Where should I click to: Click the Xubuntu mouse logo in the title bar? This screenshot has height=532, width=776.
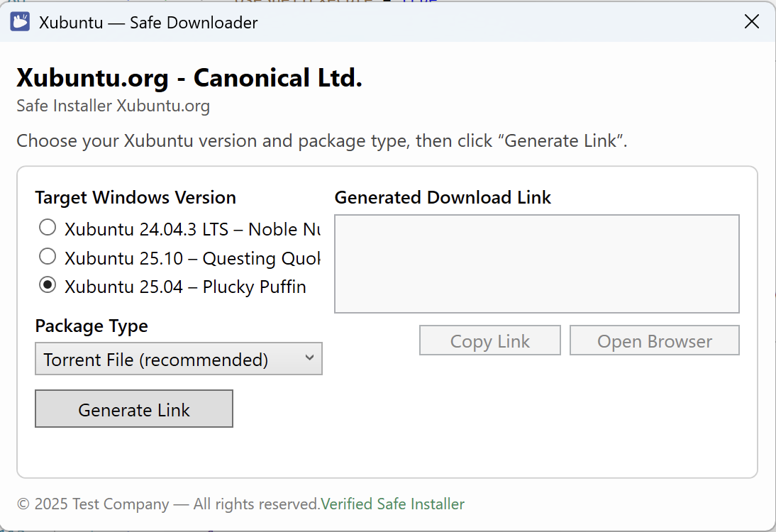coord(19,21)
